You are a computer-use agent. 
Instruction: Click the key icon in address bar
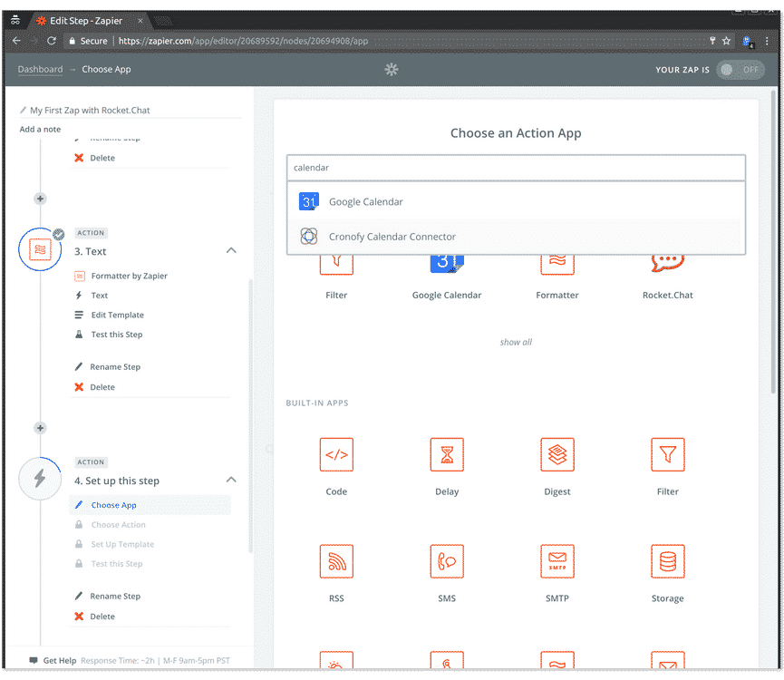(x=712, y=41)
